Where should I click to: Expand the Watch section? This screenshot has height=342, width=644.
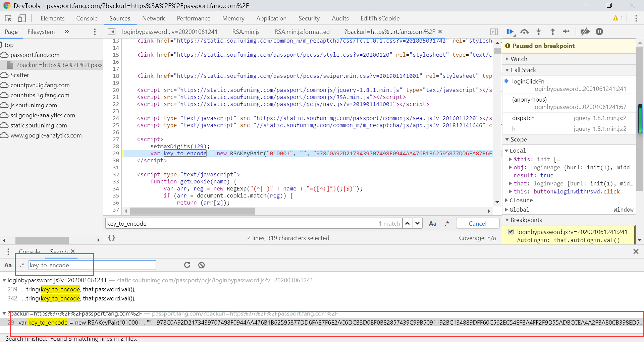(x=507, y=59)
